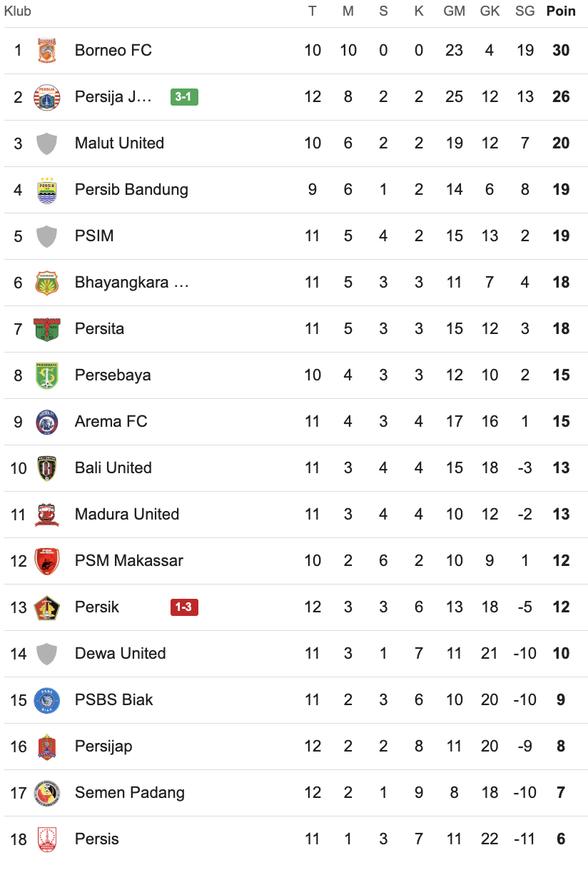Viewport: 588px width, 875px height.
Task: Open the red 1-3 match result badge
Action: pos(184,607)
